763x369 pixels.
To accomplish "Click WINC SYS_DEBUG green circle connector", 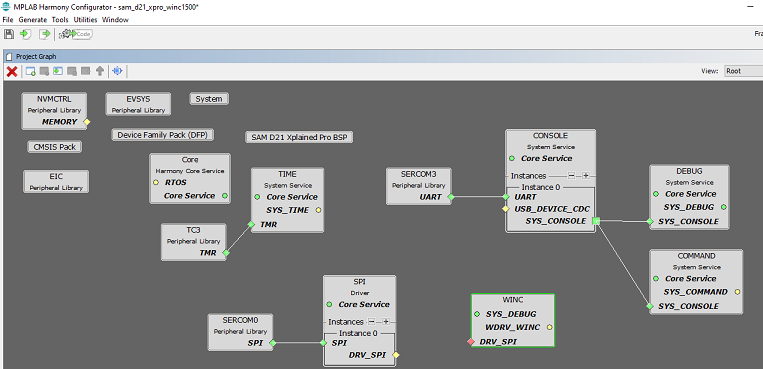I will coord(477,314).
